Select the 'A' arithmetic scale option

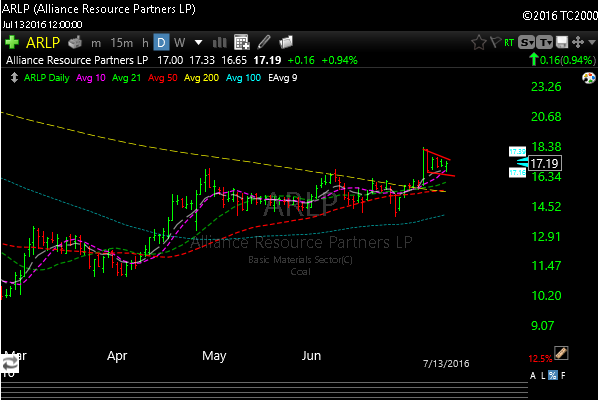(533, 376)
